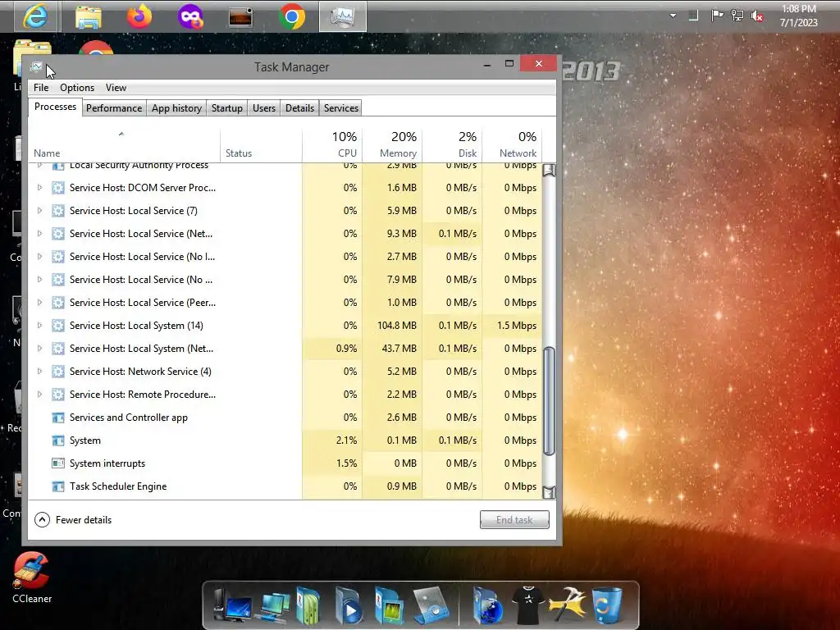Image resolution: width=840 pixels, height=630 pixels.
Task: Expand Service Host: Local System (Net... row
Action: [x=39, y=348]
